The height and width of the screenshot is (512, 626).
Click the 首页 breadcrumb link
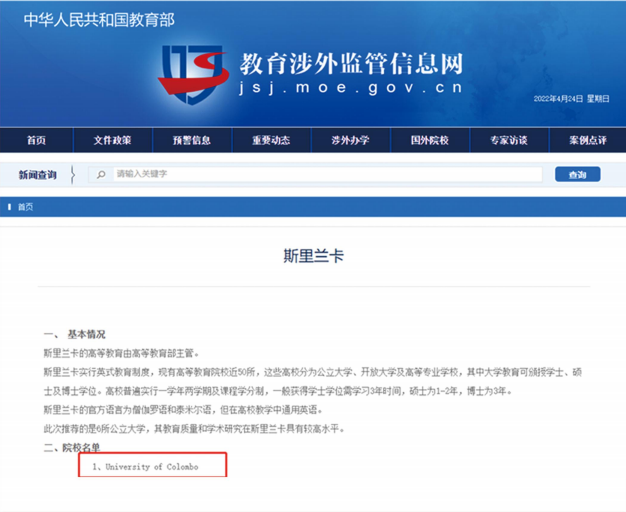tap(26, 207)
